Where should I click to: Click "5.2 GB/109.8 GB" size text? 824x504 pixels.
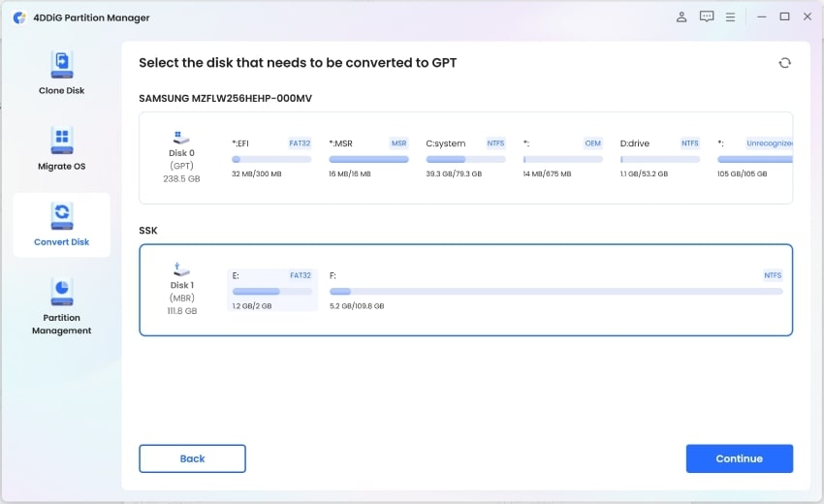click(x=357, y=306)
